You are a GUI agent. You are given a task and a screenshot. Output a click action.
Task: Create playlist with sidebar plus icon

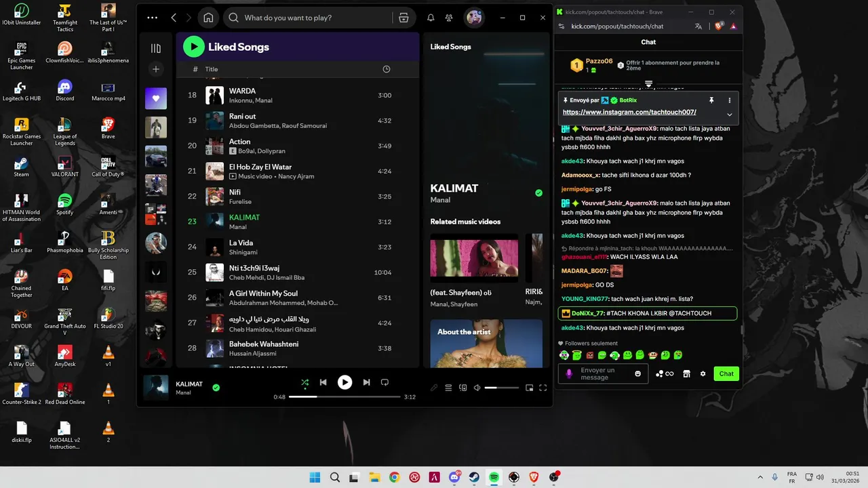click(x=156, y=69)
